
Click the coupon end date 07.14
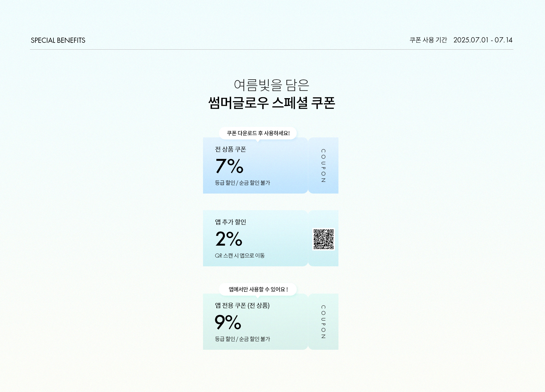point(504,40)
